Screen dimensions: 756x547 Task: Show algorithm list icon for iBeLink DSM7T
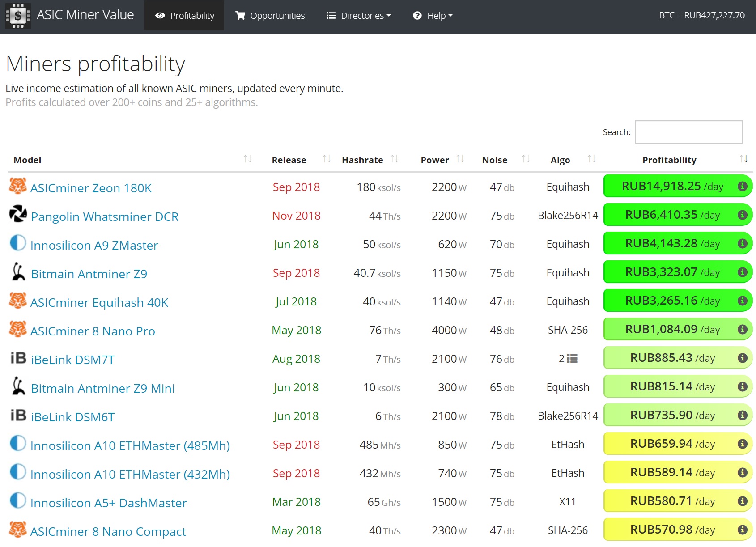tap(572, 359)
